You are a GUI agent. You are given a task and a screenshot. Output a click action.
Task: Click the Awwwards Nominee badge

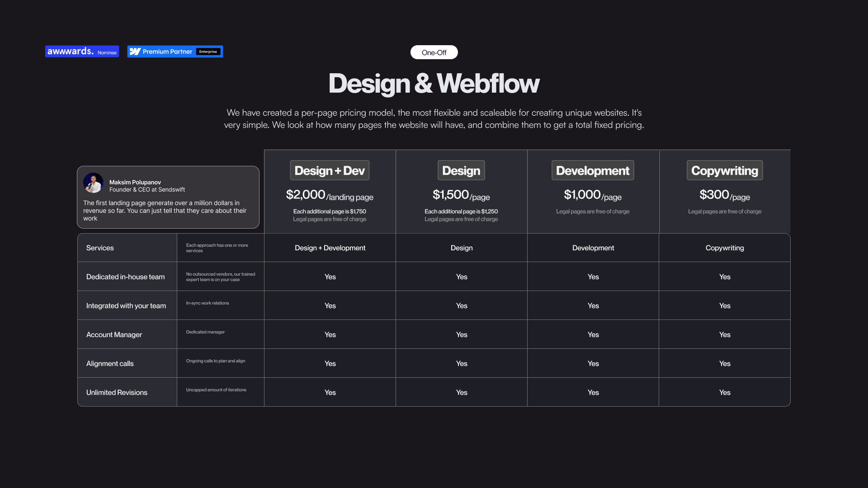[x=82, y=52]
